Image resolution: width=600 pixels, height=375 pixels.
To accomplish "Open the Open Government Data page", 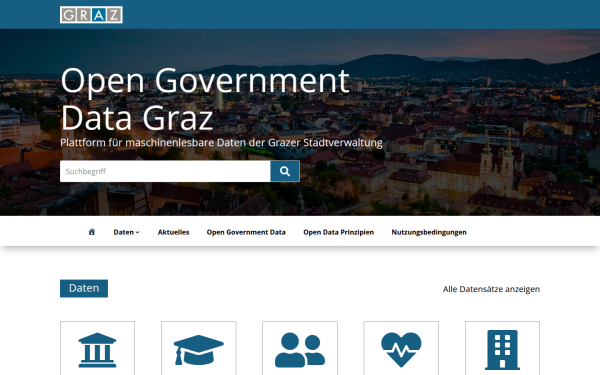I will (246, 232).
